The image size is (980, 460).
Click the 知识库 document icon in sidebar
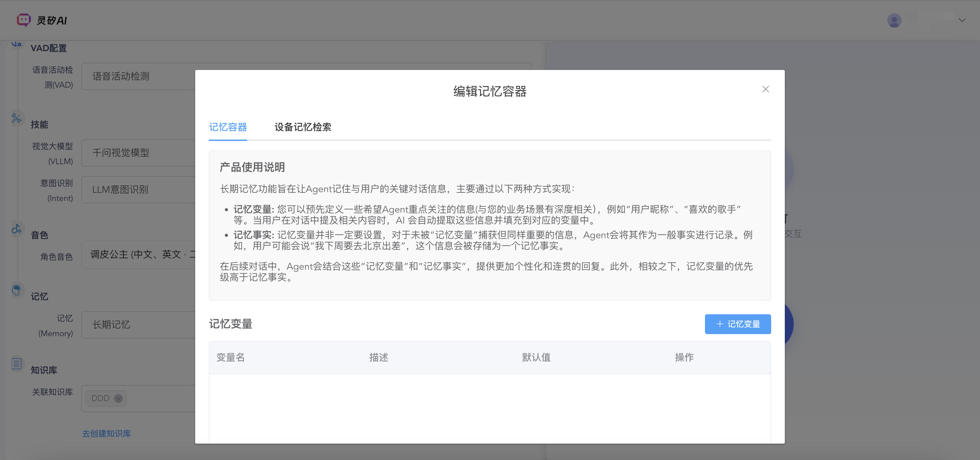17,363
